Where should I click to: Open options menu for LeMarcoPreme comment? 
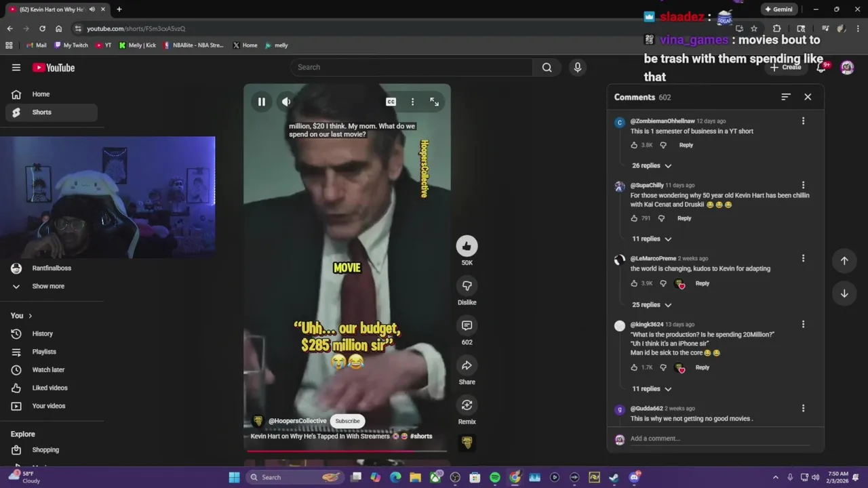(x=803, y=258)
